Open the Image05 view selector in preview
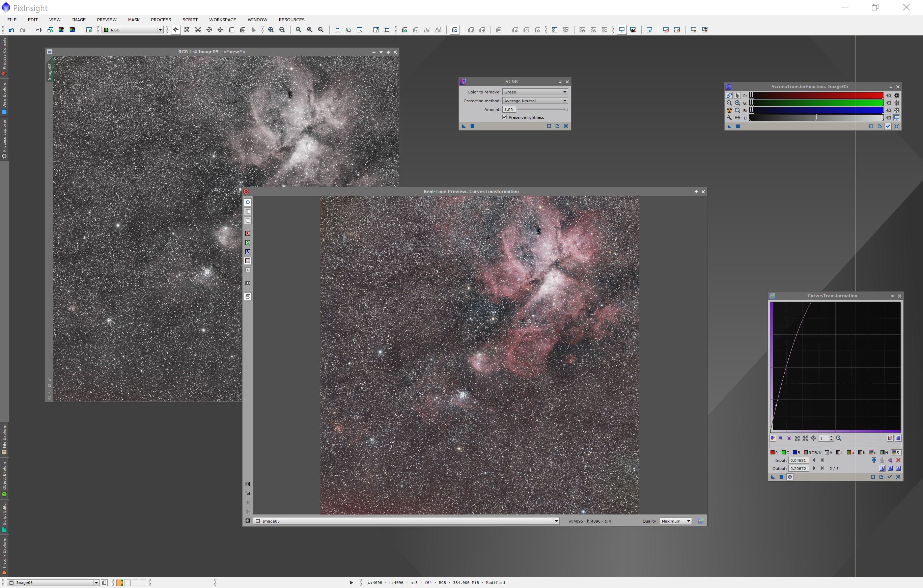The height and width of the screenshot is (588, 923). coord(406,521)
